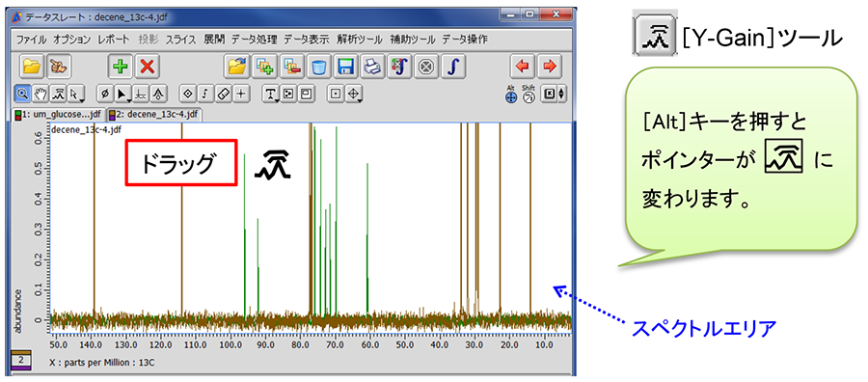Viewport: 868px width, 382px height.
Task: Open the 解析ツール menu
Action: (359, 40)
